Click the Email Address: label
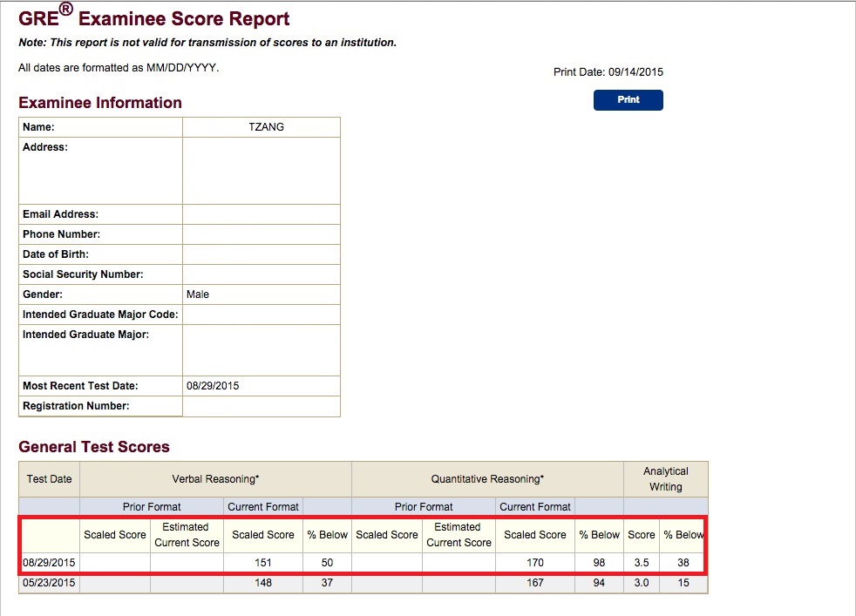Image resolution: width=856 pixels, height=616 pixels. coord(61,214)
